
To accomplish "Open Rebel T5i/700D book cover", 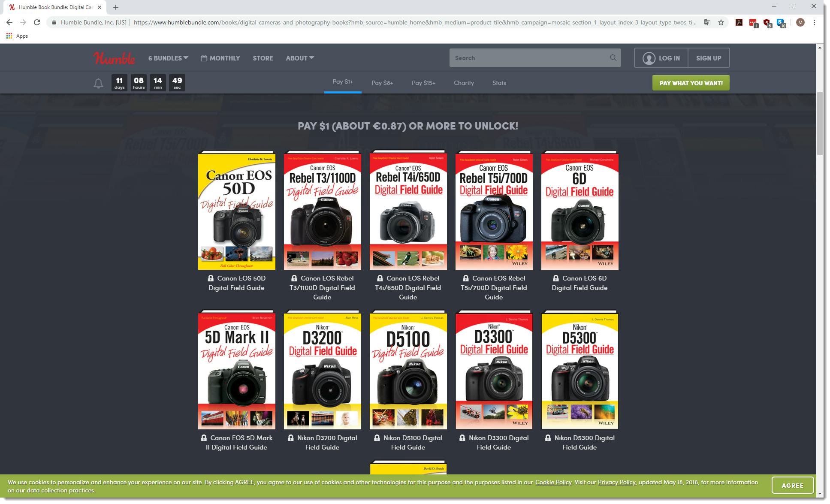I will point(494,210).
